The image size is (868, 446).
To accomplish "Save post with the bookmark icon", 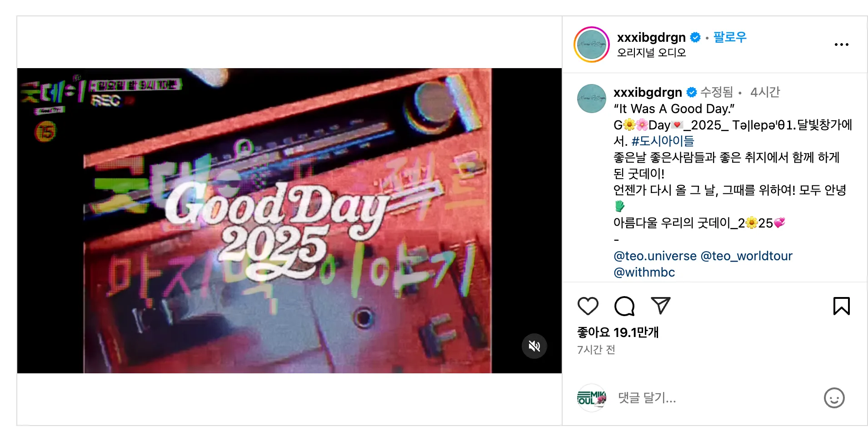I will 842,306.
